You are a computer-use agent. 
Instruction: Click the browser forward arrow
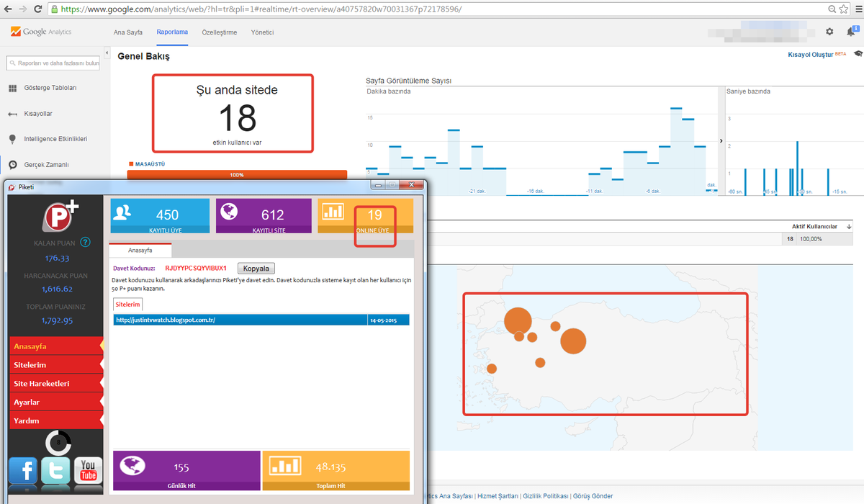pyautogui.click(x=24, y=9)
